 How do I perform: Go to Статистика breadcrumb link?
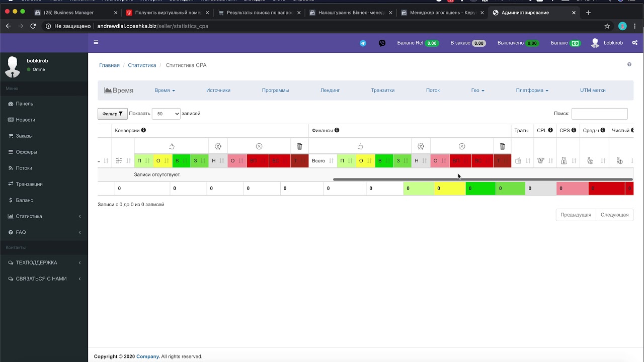[142, 65]
